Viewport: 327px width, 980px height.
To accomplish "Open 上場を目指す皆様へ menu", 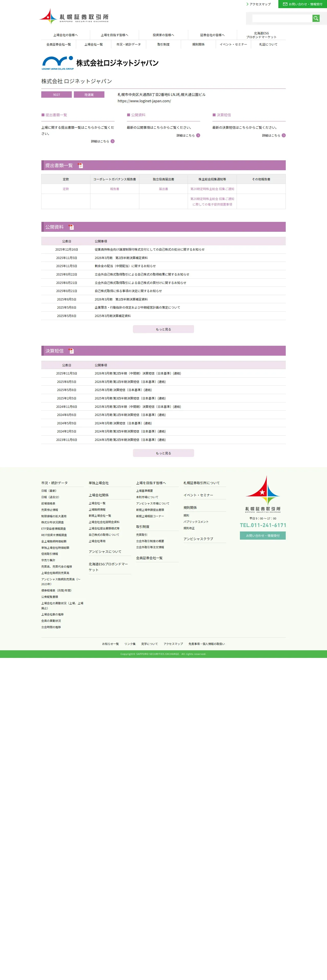I will click(x=115, y=35).
